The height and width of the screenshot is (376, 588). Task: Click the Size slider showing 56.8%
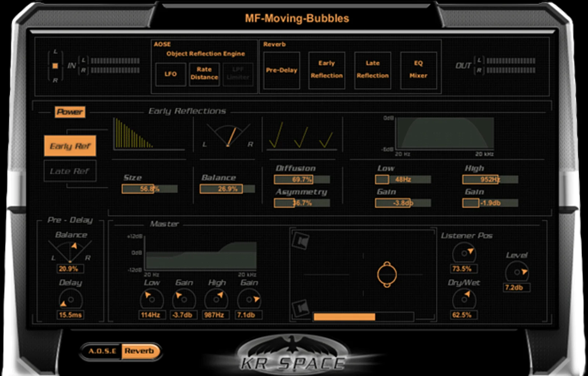150,189
